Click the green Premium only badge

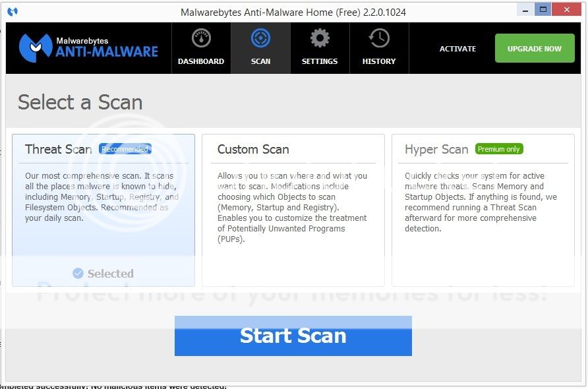point(499,149)
